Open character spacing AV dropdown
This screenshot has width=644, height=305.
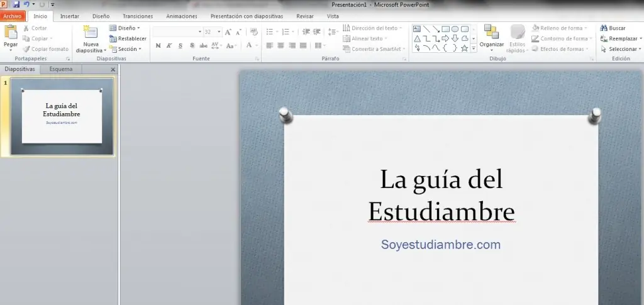pos(216,45)
